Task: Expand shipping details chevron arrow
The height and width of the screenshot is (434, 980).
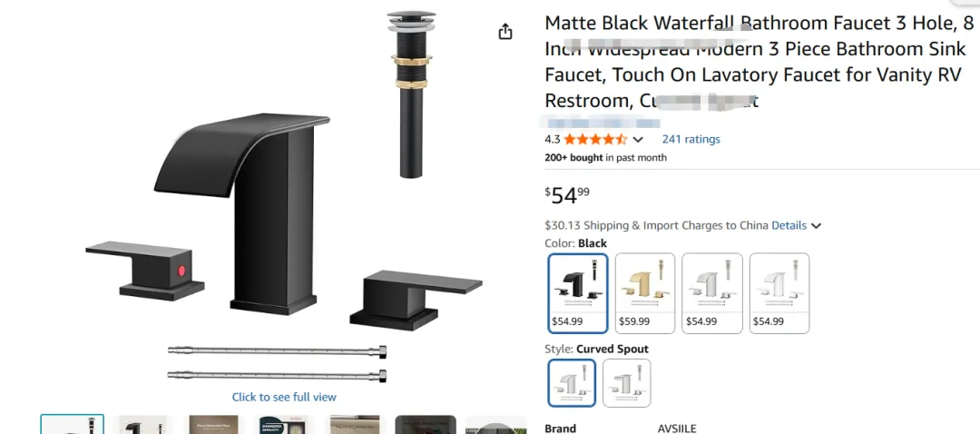Action: (817, 226)
